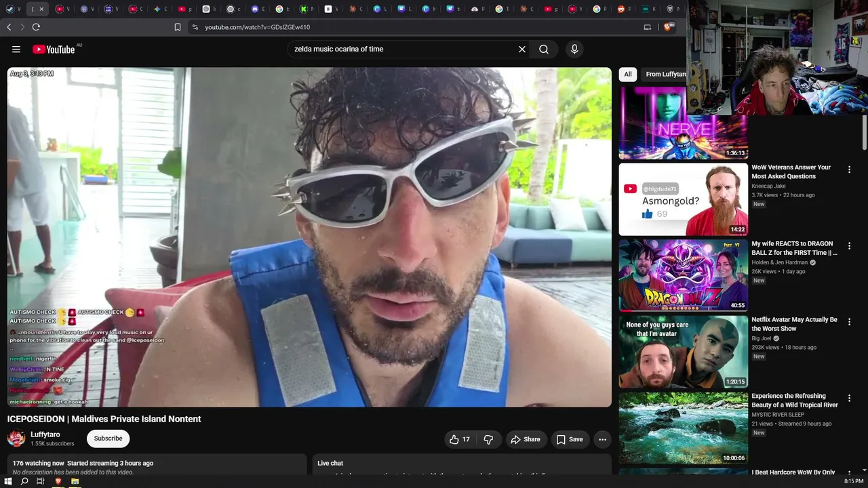The image size is (868, 488).
Task: Click the video player to pause the stream
Action: 309,237
